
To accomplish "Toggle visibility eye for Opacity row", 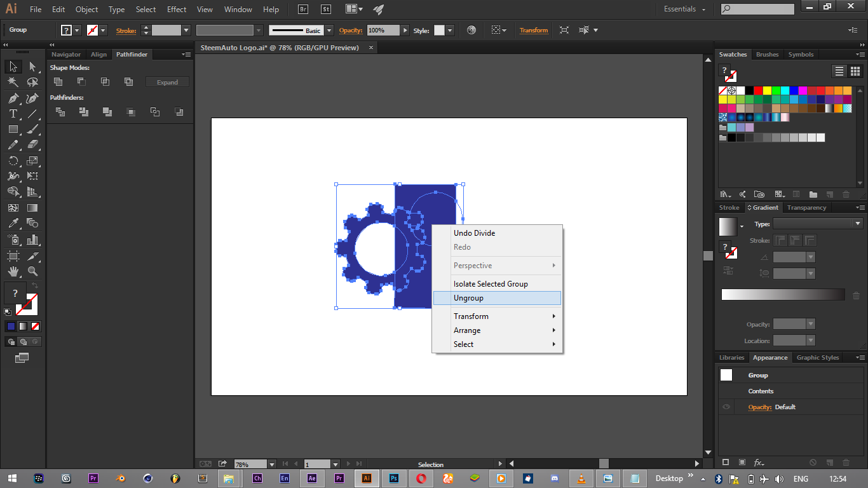I will pyautogui.click(x=726, y=407).
